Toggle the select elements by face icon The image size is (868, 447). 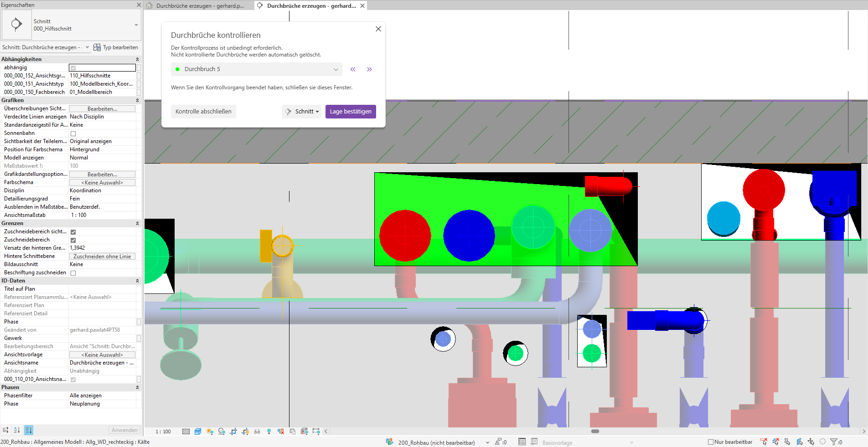[x=800, y=442]
